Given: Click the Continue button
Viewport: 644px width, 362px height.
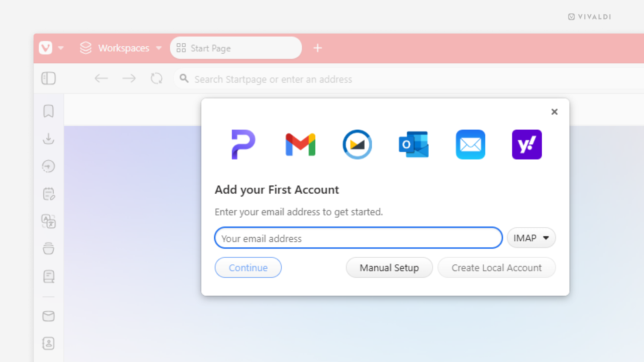Looking at the screenshot, I should click(248, 267).
